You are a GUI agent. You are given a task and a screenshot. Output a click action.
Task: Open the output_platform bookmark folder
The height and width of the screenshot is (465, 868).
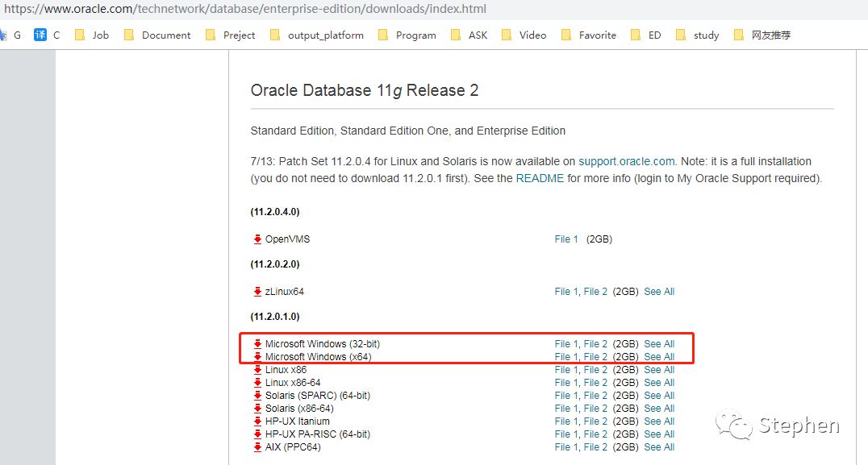tap(317, 35)
